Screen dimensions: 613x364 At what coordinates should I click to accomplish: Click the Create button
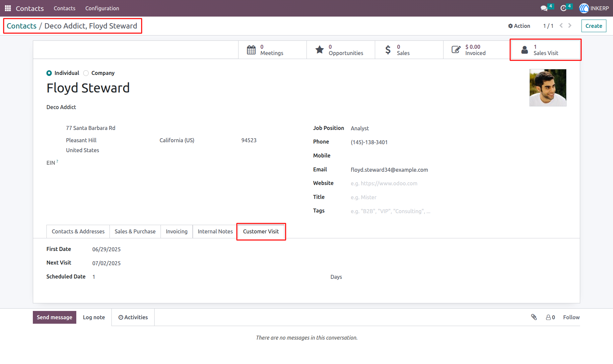pyautogui.click(x=594, y=26)
